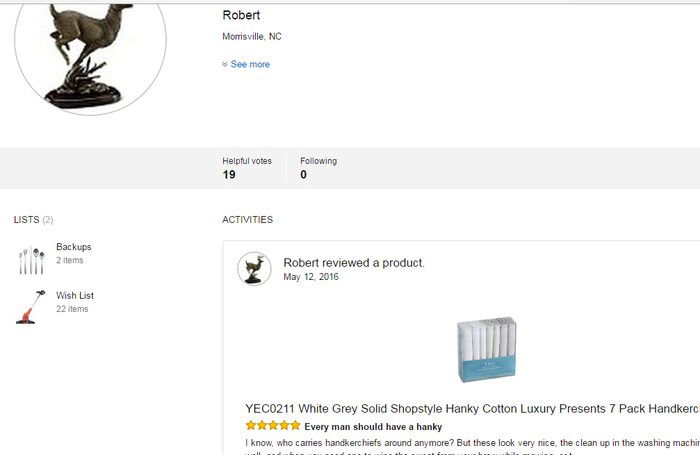Click "Robert reviewed a product" activity text

click(x=354, y=263)
